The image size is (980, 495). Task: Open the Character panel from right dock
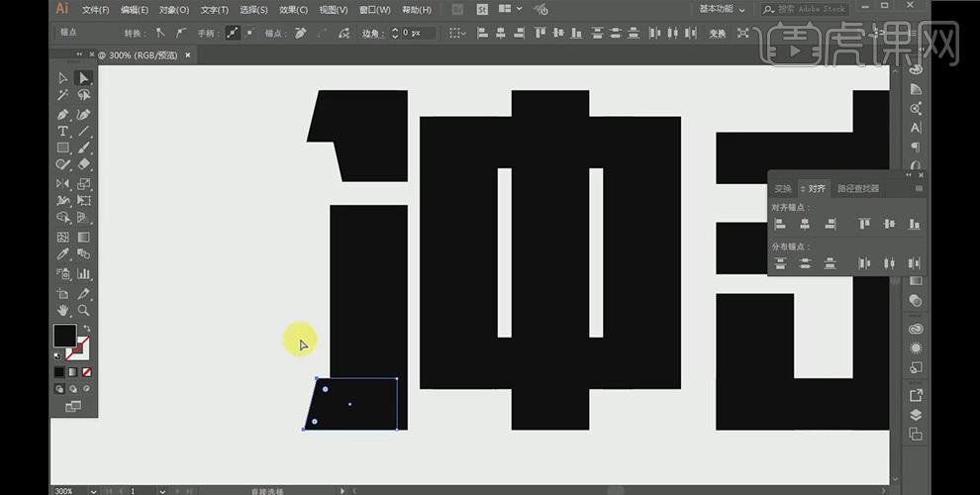pos(916,128)
